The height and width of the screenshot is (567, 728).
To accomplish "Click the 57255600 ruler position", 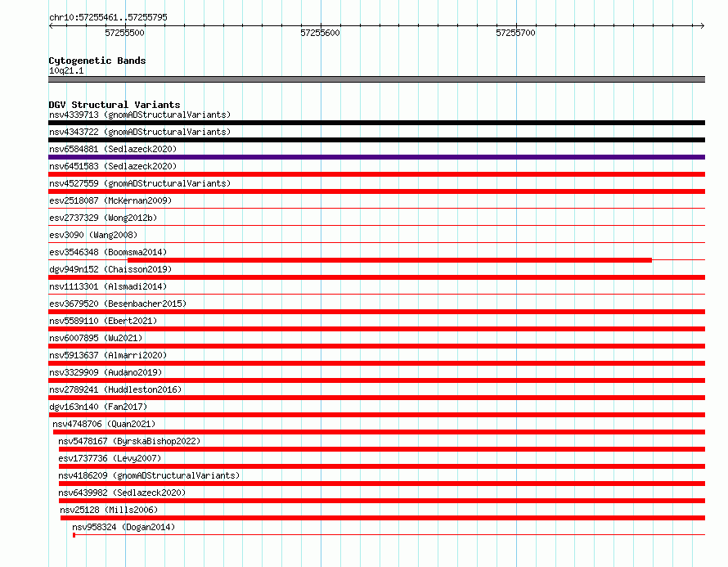I will point(321,33).
